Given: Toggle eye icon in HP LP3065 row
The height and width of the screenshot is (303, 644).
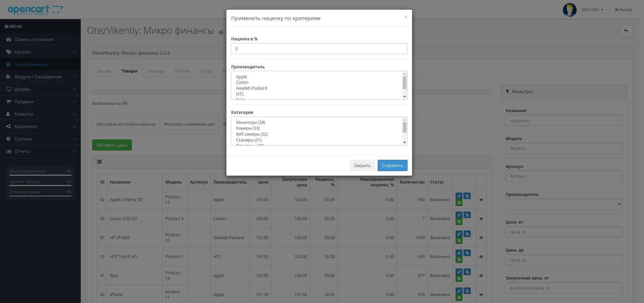Looking at the screenshot, I should click(481, 238).
